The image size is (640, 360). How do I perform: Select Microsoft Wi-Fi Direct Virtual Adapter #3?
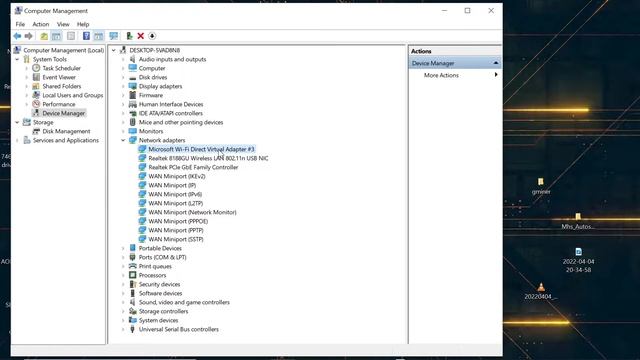(201, 149)
